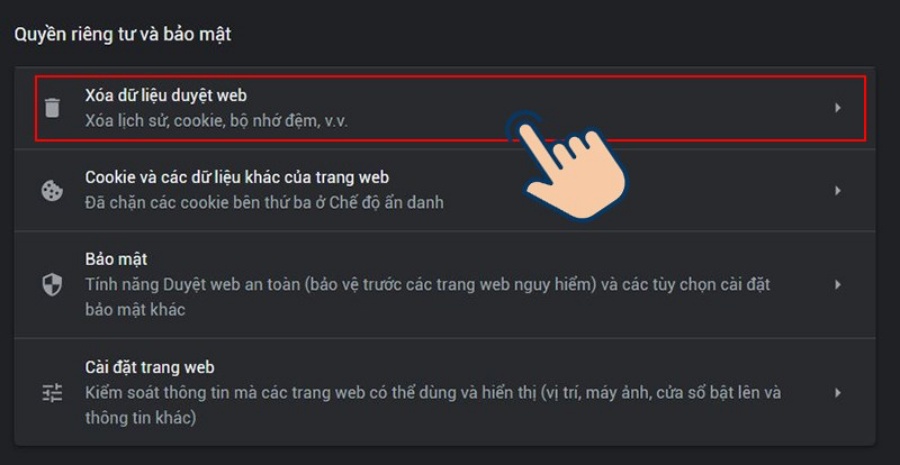Click the sliders icon for Cài đặt trang web

52,393
